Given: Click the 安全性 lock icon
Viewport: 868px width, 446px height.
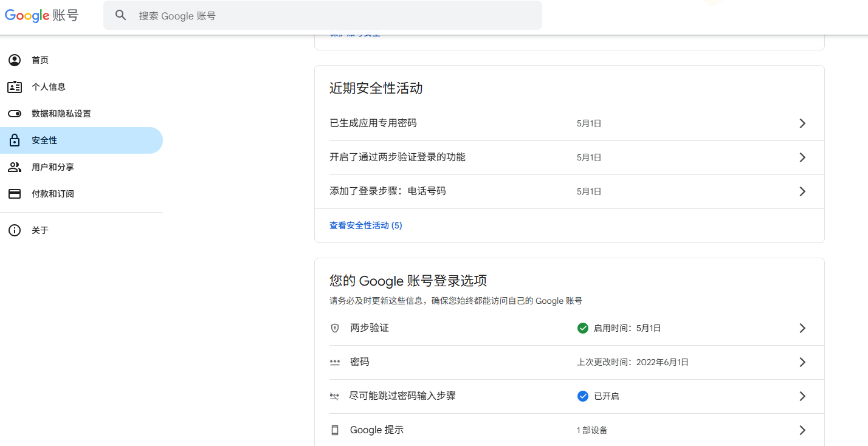Looking at the screenshot, I should (x=15, y=140).
